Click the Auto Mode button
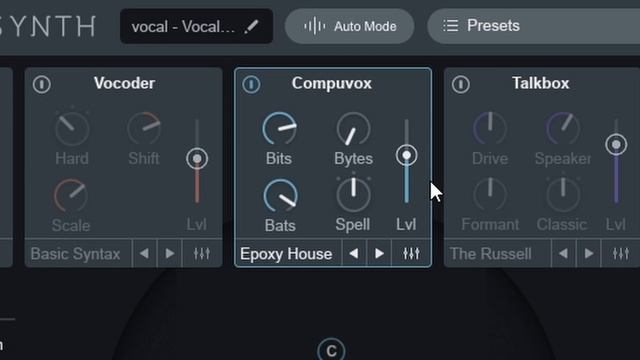The height and width of the screenshot is (360, 640). tap(349, 26)
